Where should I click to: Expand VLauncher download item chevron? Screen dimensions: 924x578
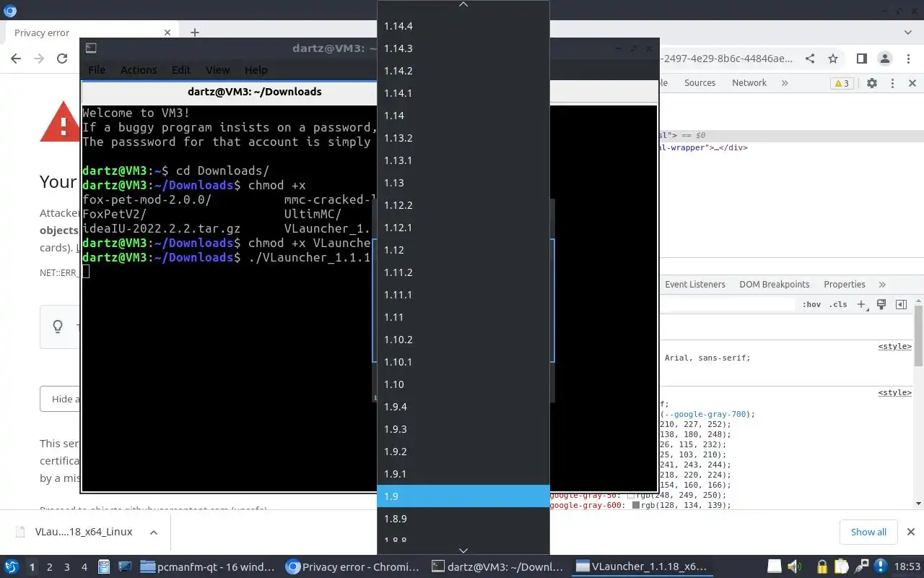154,532
